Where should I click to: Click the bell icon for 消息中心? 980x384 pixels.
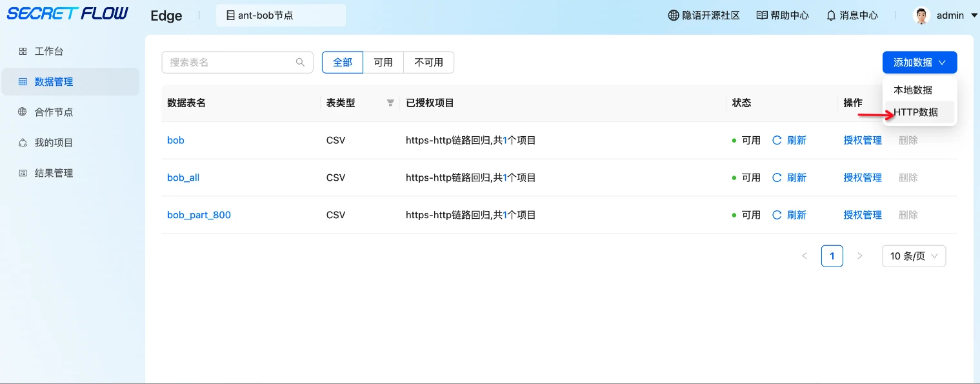pos(831,15)
